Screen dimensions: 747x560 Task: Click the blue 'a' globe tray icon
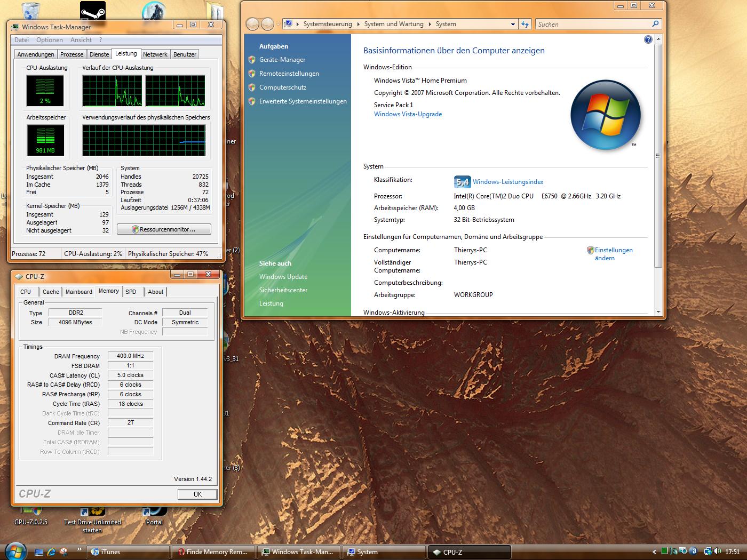[x=693, y=551]
